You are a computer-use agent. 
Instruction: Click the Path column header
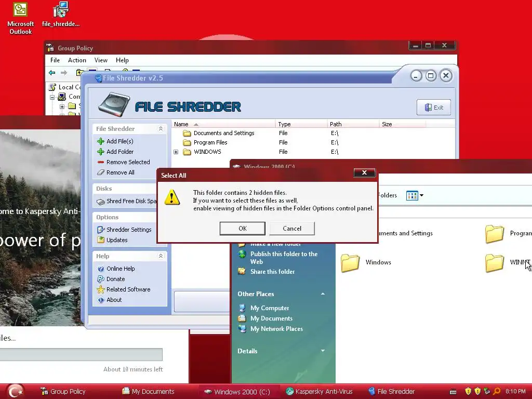coord(353,124)
